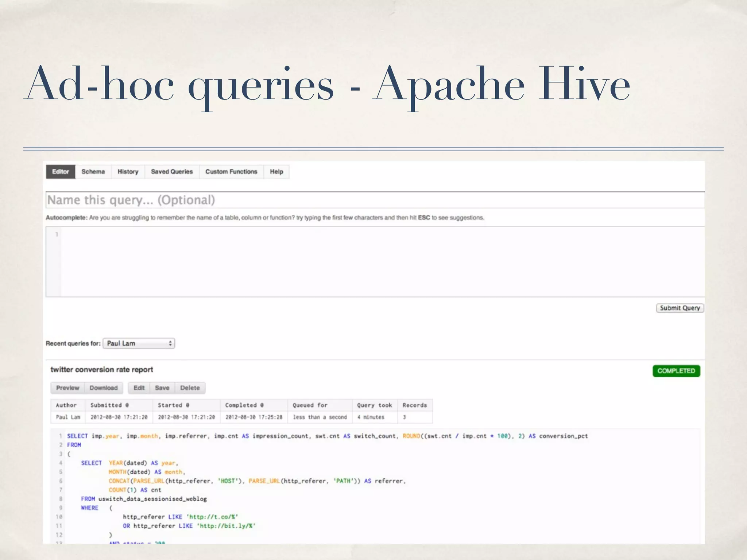Viewport: 747px width, 560px height.
Task: Click the Download button
Action: tap(104, 388)
